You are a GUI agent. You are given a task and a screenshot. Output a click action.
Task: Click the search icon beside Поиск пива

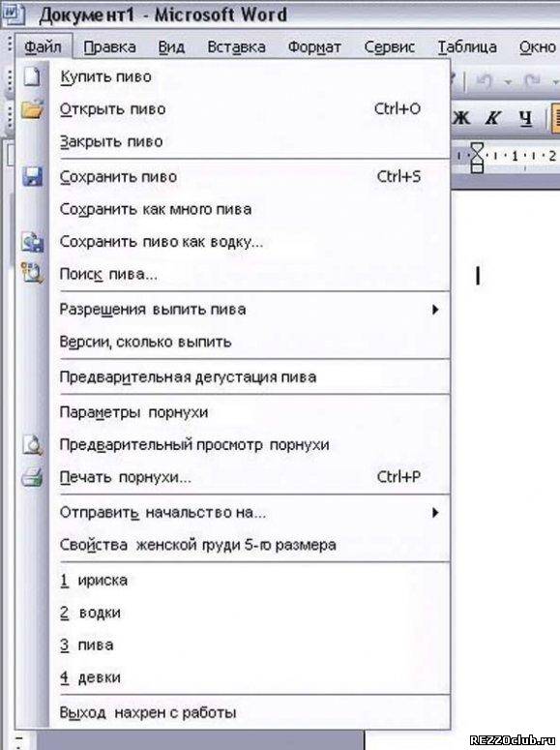(32, 273)
